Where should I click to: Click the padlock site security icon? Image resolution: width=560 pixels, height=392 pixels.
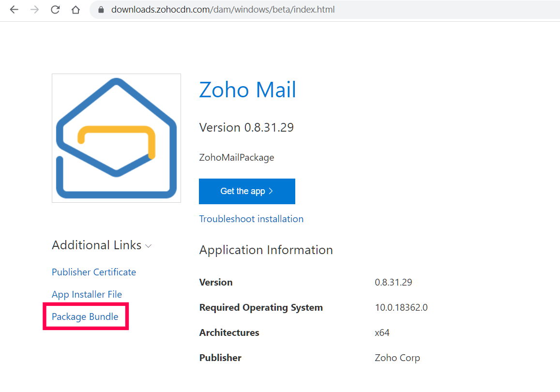[101, 10]
